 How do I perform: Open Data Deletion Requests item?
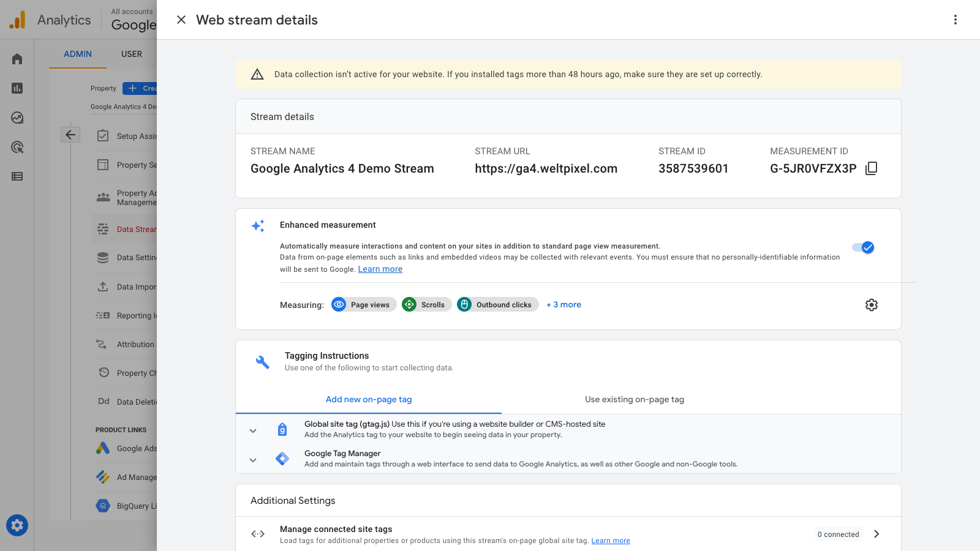126,402
